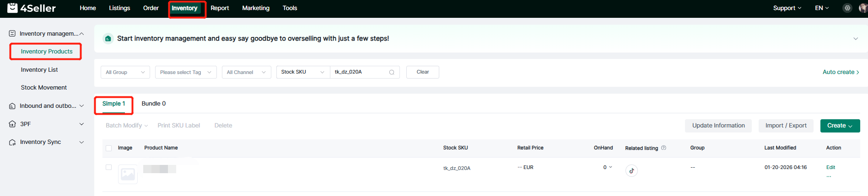The width and height of the screenshot is (868, 196).
Task: Open the settings gear icon
Action: [x=847, y=8]
